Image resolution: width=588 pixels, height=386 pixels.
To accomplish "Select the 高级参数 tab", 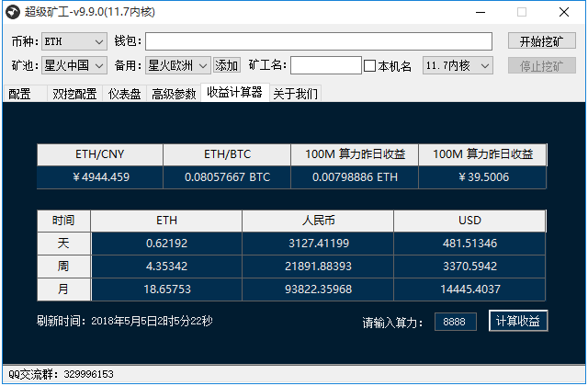I will tap(174, 94).
